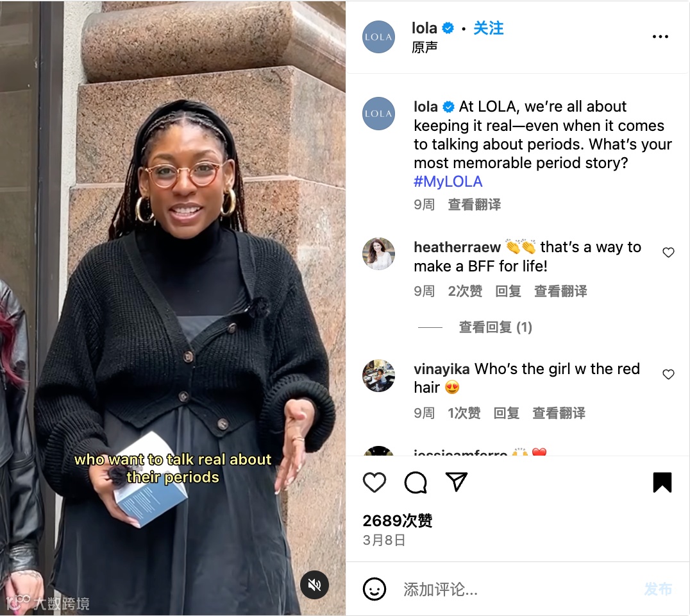The width and height of the screenshot is (690, 616).
Task: View who liked via 2689次赞
Action: click(x=398, y=520)
